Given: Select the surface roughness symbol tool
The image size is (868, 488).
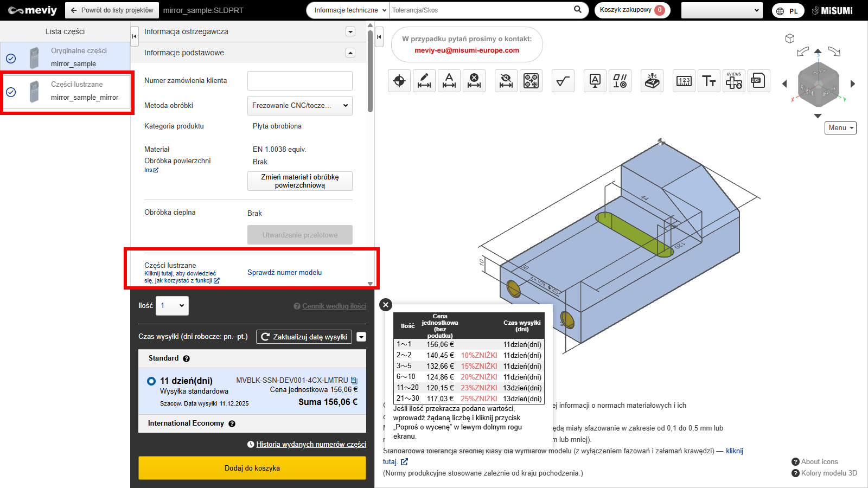Looking at the screenshot, I should 563,81.
